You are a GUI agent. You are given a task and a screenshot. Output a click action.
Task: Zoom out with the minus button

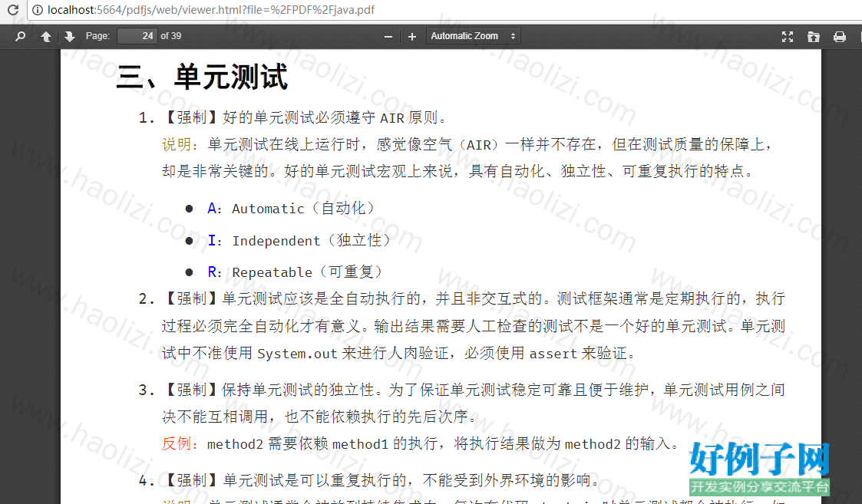[388, 37]
